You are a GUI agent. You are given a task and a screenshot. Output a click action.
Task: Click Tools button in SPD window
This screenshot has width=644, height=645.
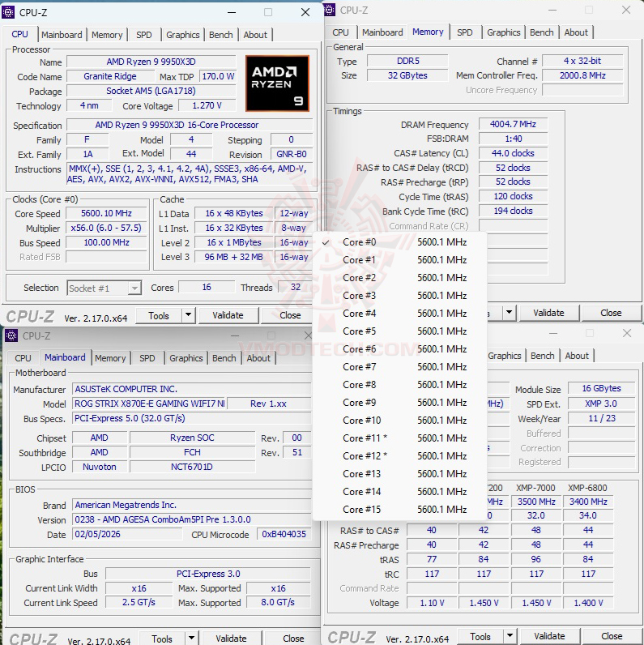pos(480,636)
